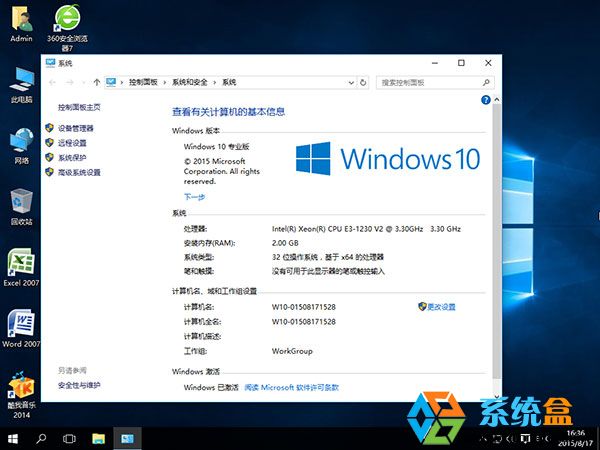
Task: Click heading 查看有关计算机的基本信息
Action: click(x=228, y=112)
